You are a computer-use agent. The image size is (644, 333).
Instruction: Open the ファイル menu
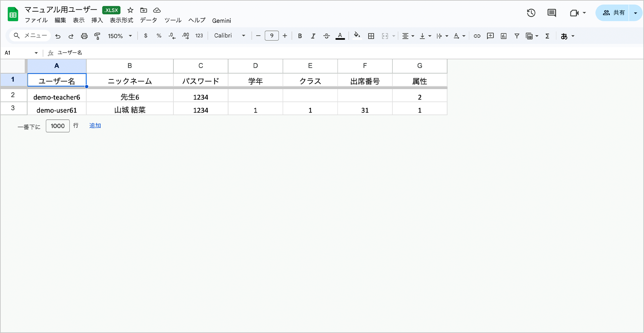36,20
